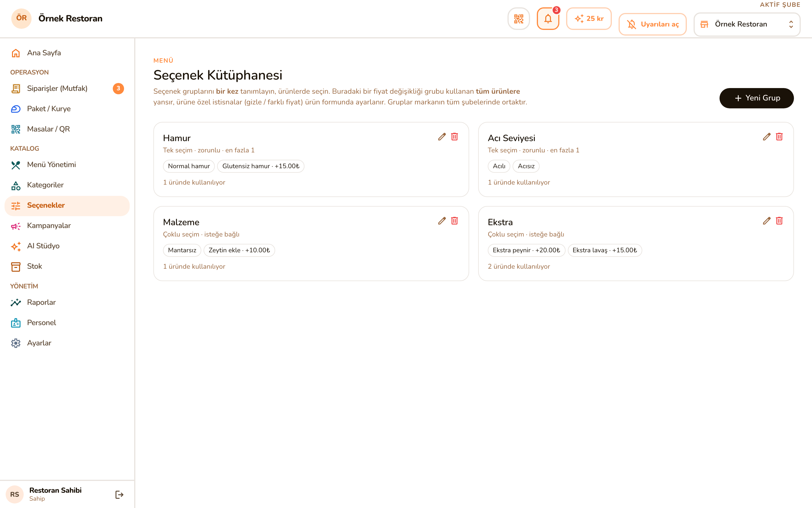Create a new group with Yeni Grup
Screen dimensions: 812x508
[756, 98]
